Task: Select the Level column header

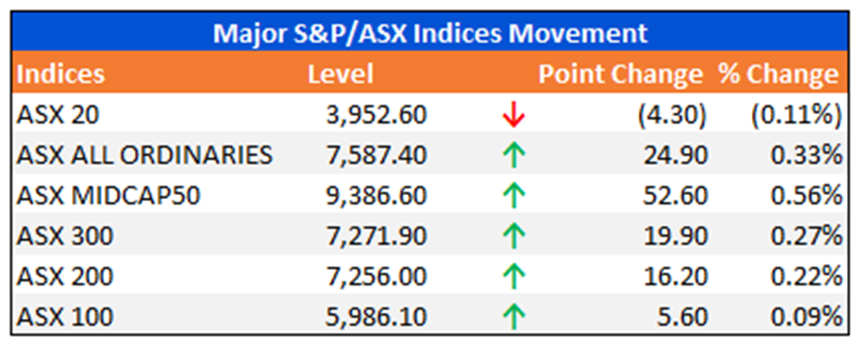Action: click(341, 74)
